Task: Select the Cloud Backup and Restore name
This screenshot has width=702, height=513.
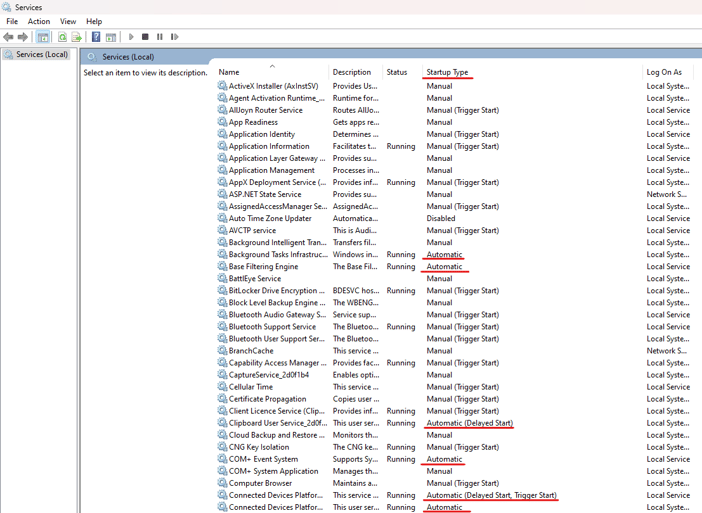Action: point(277,435)
